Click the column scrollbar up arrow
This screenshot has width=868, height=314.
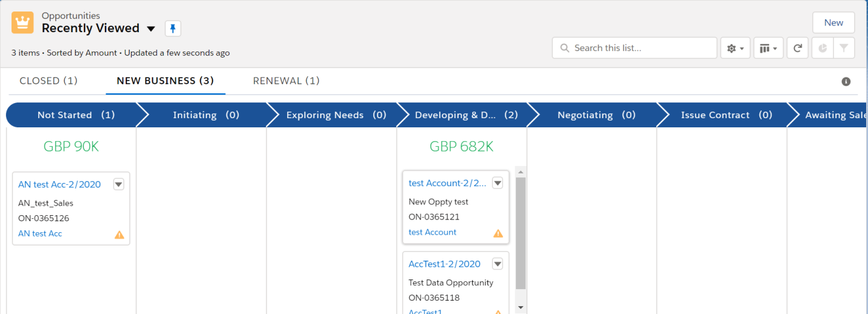(520, 172)
